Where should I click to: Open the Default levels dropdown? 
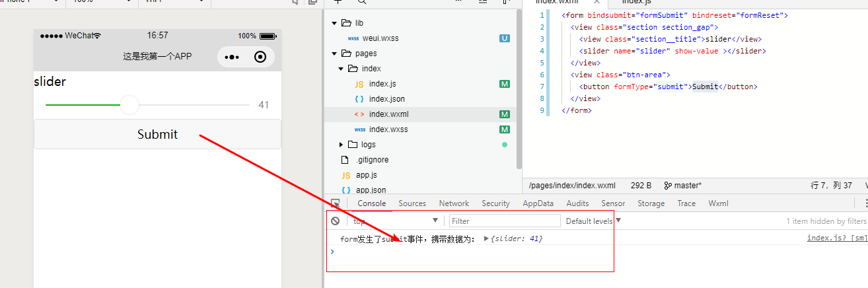tap(593, 221)
